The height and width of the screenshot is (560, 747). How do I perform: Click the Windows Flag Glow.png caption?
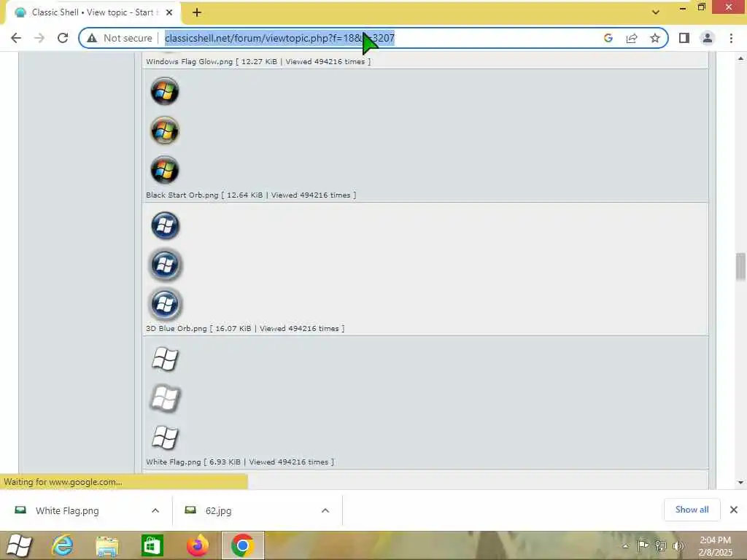pos(258,61)
